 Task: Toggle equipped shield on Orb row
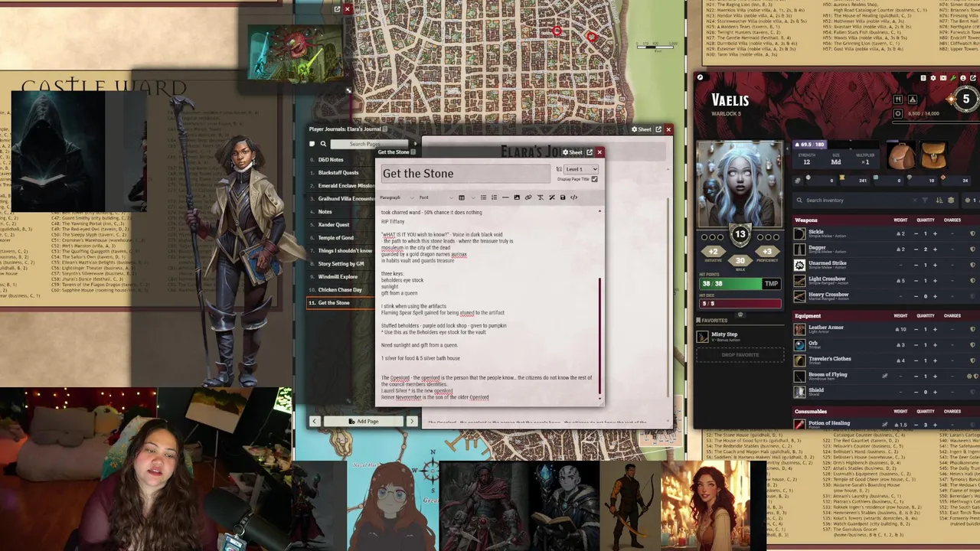pyautogui.click(x=972, y=344)
